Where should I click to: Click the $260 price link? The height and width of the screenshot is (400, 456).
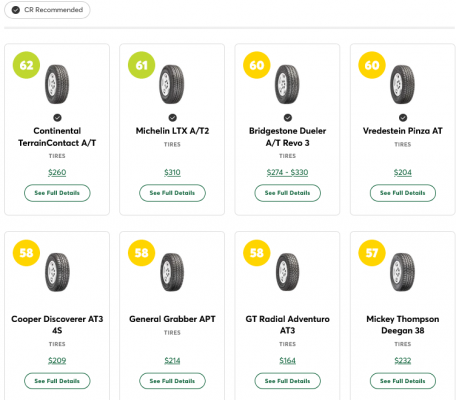pyautogui.click(x=57, y=172)
